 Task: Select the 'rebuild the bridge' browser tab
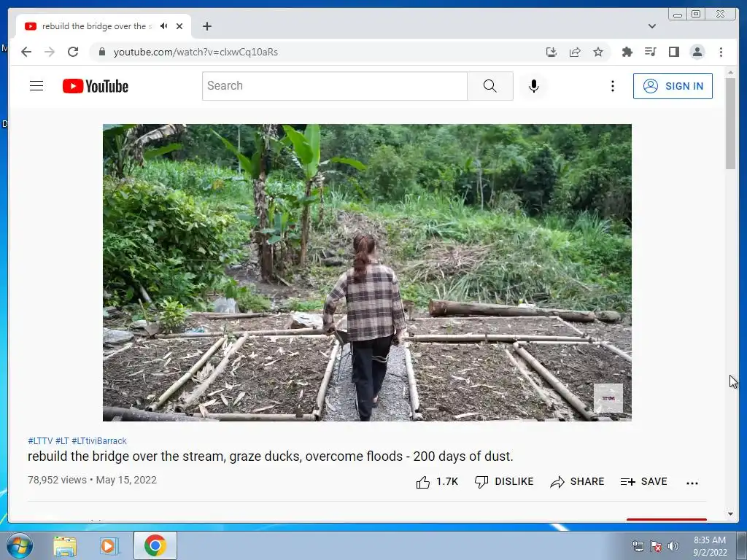[103, 26]
